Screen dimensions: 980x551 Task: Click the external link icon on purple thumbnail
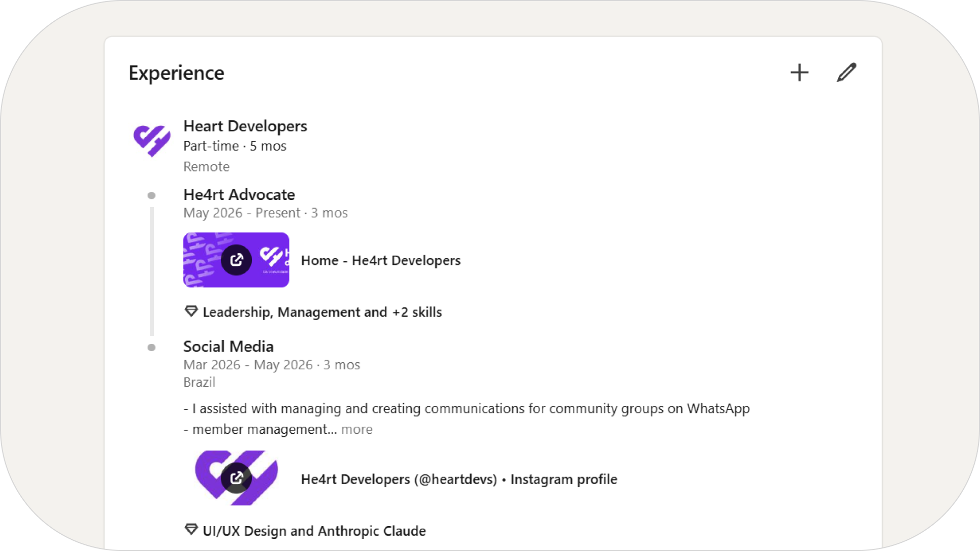pos(236,260)
